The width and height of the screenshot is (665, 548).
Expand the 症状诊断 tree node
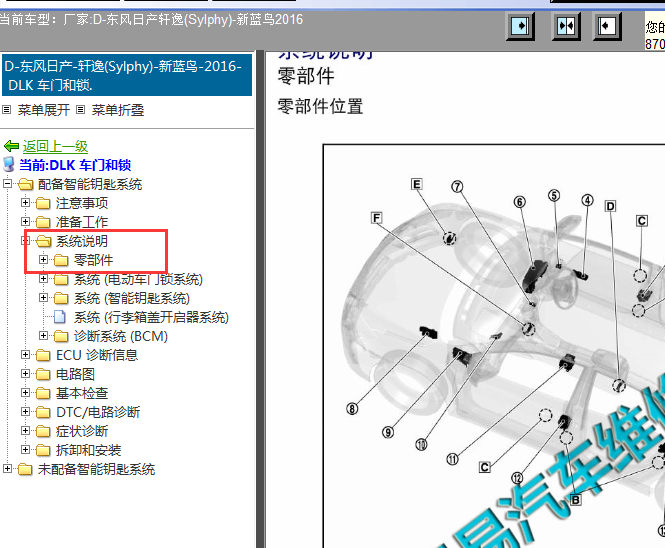[x=25, y=431]
